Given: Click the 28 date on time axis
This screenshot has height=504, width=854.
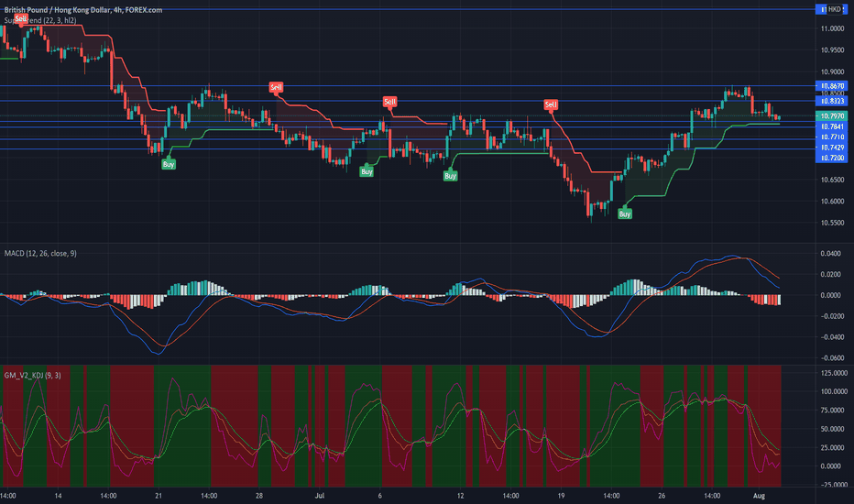Looking at the screenshot, I should tap(259, 496).
